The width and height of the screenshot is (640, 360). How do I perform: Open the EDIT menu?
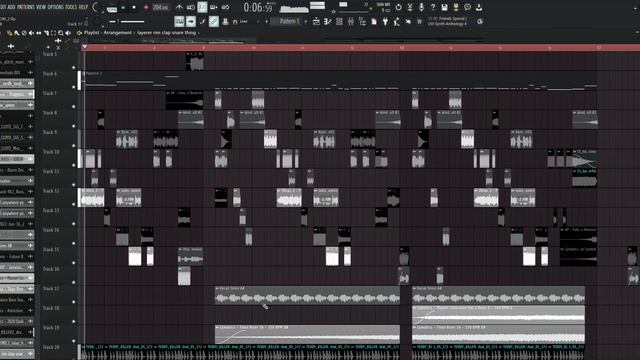coord(3,7)
